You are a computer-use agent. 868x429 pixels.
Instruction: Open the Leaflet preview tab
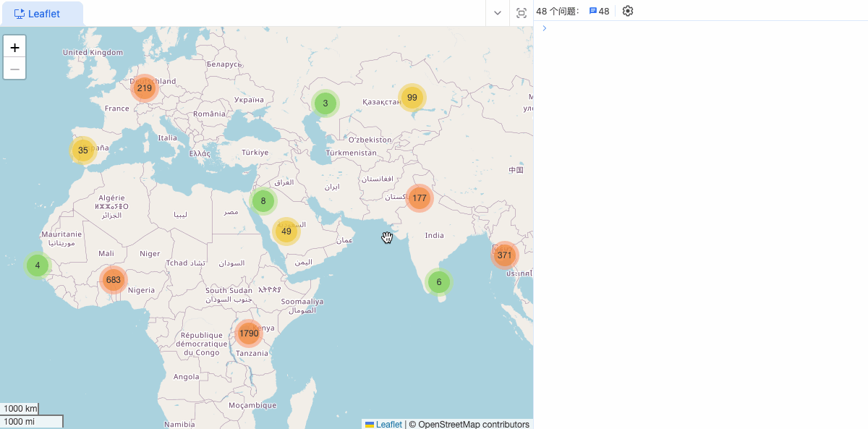pos(41,14)
